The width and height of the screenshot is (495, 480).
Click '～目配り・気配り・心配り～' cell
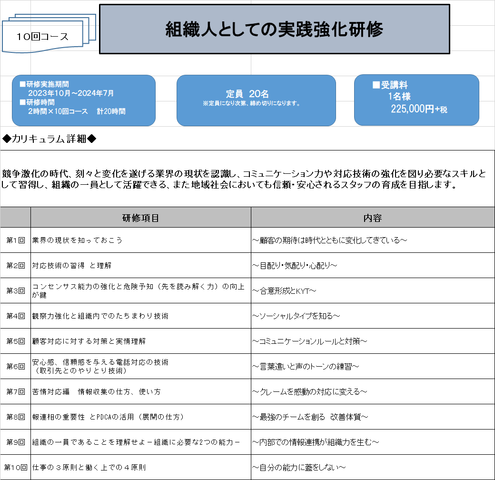(x=373, y=265)
